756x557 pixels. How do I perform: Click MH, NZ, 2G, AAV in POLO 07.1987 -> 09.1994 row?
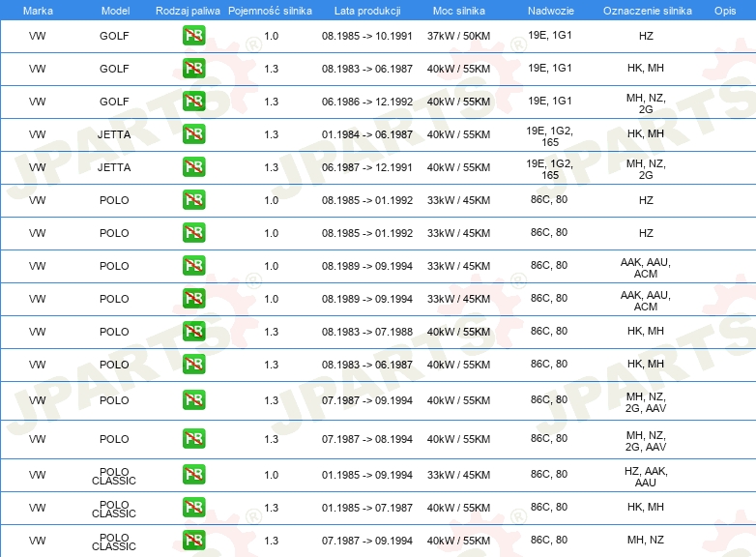[646, 402]
